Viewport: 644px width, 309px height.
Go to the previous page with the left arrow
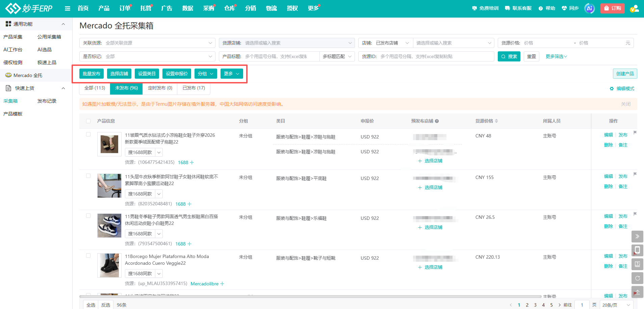click(511, 305)
